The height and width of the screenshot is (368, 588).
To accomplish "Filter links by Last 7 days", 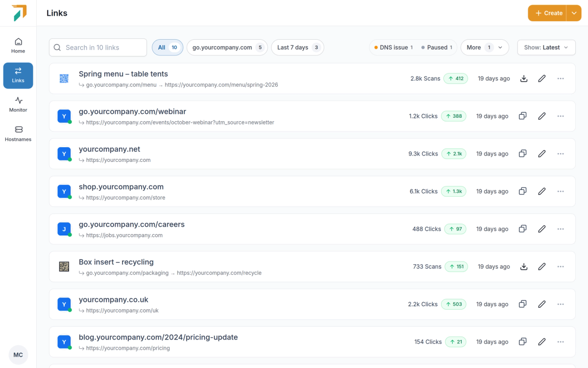I will (x=297, y=48).
